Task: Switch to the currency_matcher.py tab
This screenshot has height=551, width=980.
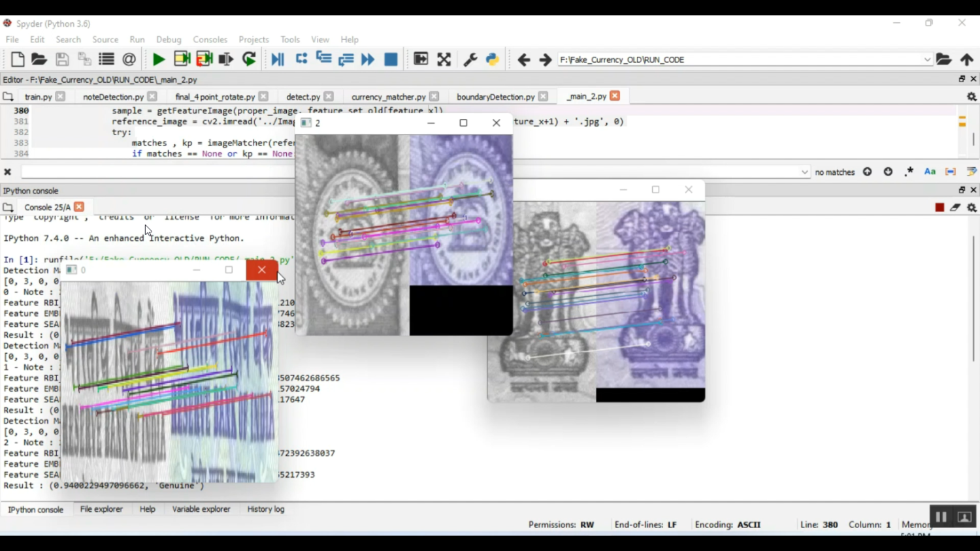Action: pyautogui.click(x=388, y=97)
